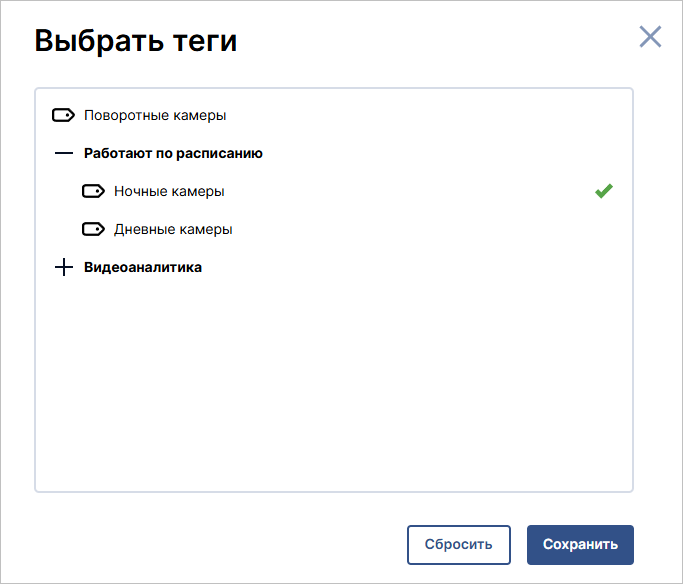The image size is (683, 584).
Task: Close the Выбрать теги dialog with X
Action: [x=650, y=37]
